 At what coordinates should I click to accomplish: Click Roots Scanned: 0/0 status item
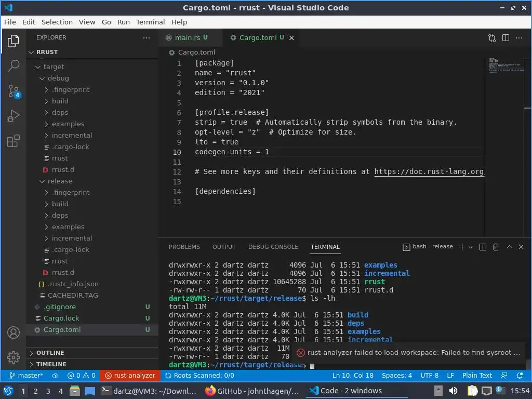pyautogui.click(x=199, y=376)
